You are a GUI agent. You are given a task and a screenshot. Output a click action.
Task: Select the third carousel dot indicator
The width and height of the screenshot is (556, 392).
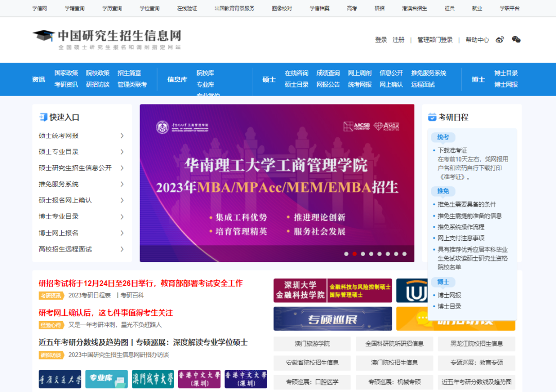363,254
